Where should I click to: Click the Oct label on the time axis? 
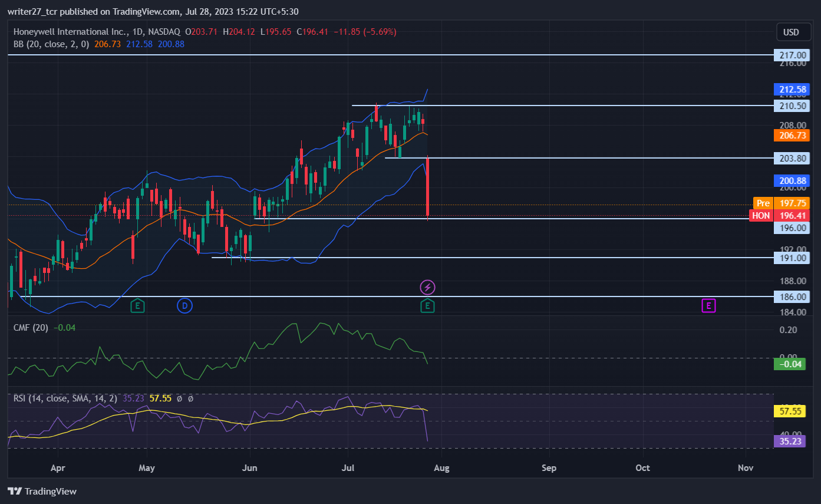[642, 468]
